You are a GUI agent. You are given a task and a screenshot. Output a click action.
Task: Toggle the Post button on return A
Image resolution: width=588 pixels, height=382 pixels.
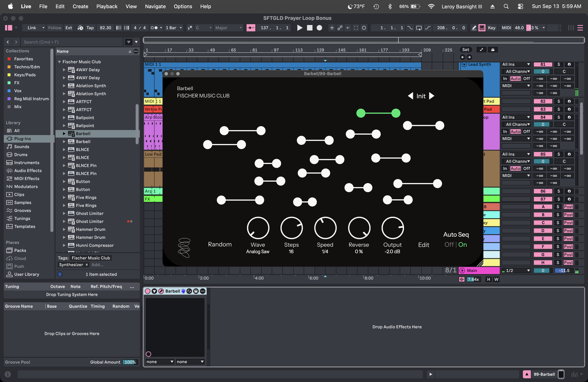click(568, 207)
